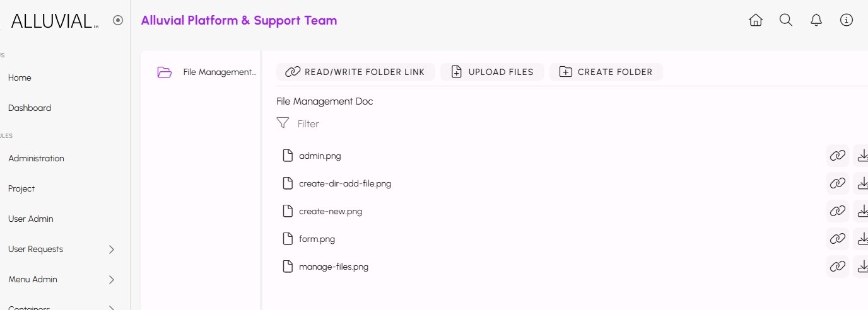
Task: Select form.png file name
Action: (317, 239)
